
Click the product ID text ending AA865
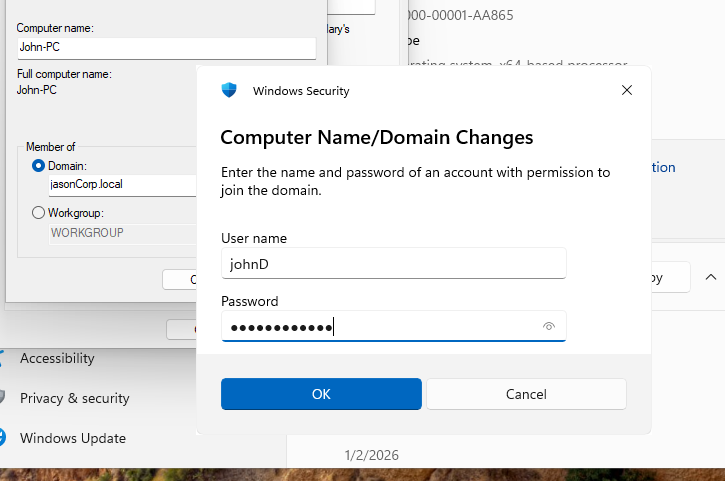[x=461, y=15]
